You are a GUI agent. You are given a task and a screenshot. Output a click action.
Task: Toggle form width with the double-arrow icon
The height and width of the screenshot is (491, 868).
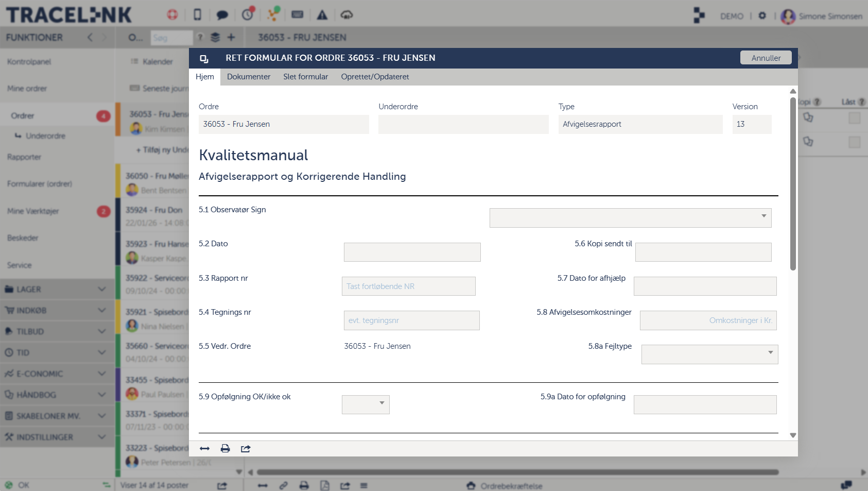[x=204, y=449]
